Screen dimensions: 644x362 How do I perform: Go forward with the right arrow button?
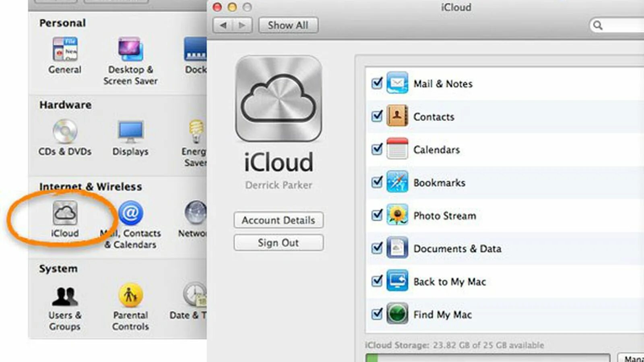point(242,25)
